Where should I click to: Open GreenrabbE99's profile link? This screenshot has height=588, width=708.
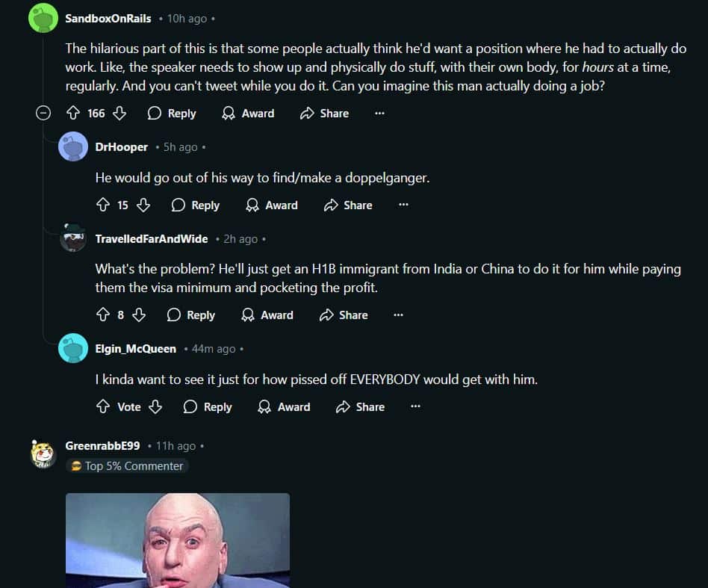[x=102, y=446]
